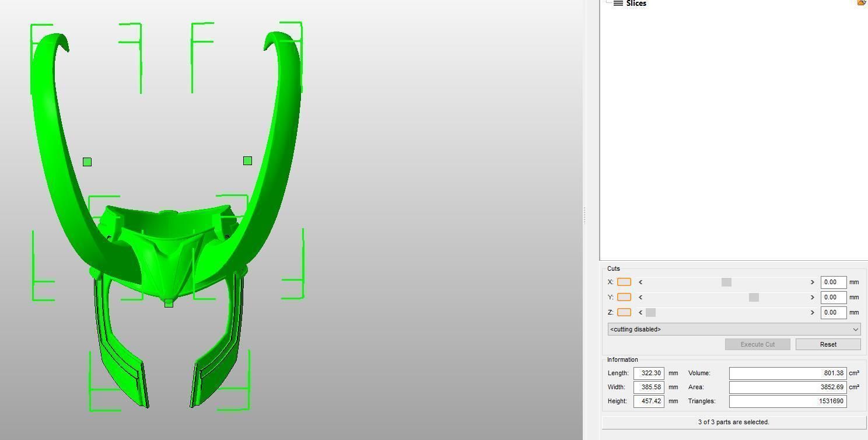
Task: Click the Execute Cut button
Action: point(757,344)
